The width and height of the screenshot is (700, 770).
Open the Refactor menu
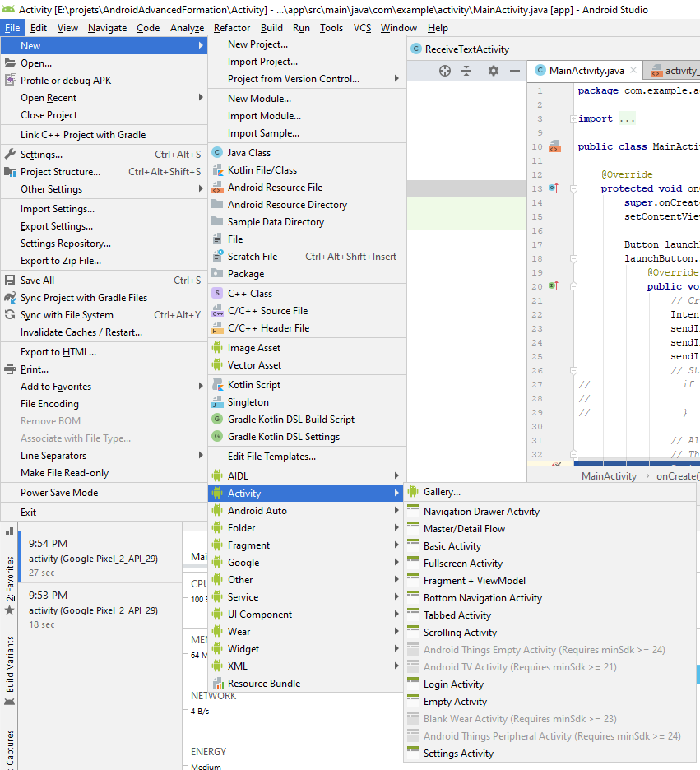232,28
